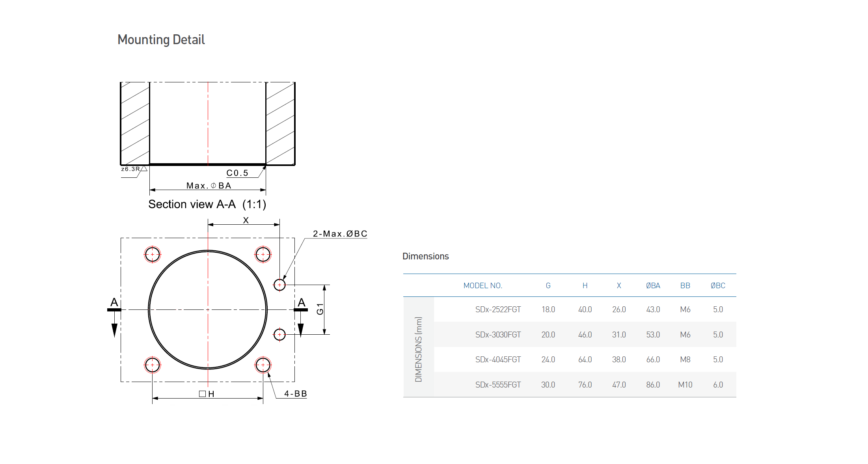Viewport: 868px width, 464px height.
Task: Click the upper small ØBC pin hole
Action: coord(279,285)
